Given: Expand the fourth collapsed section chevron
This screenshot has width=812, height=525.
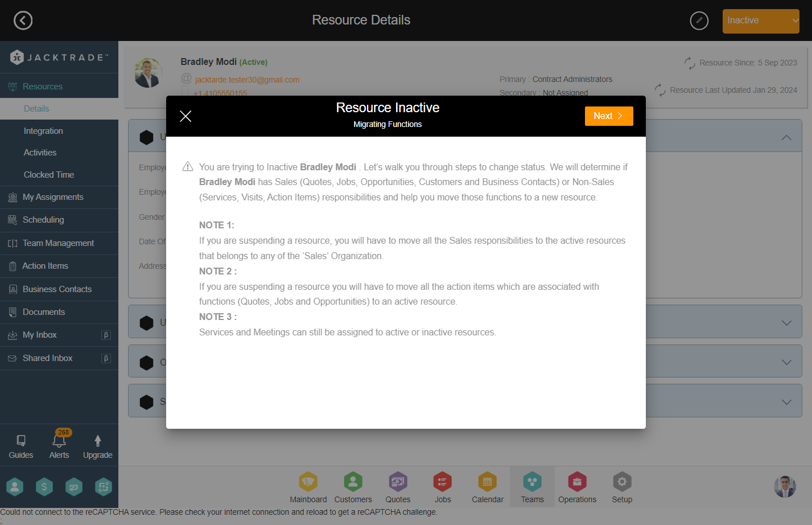Looking at the screenshot, I should 786,402.
